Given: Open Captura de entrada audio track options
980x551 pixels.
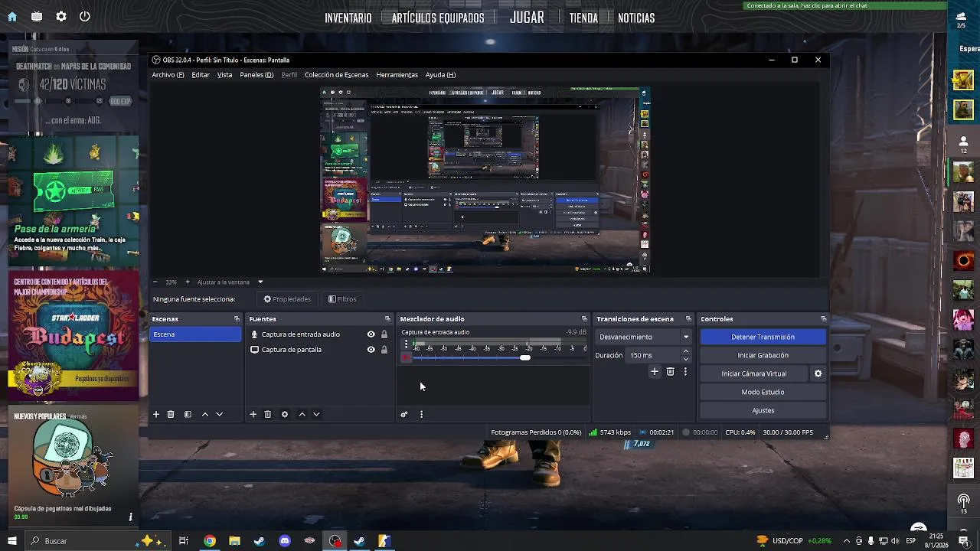Looking at the screenshot, I should pyautogui.click(x=406, y=344).
